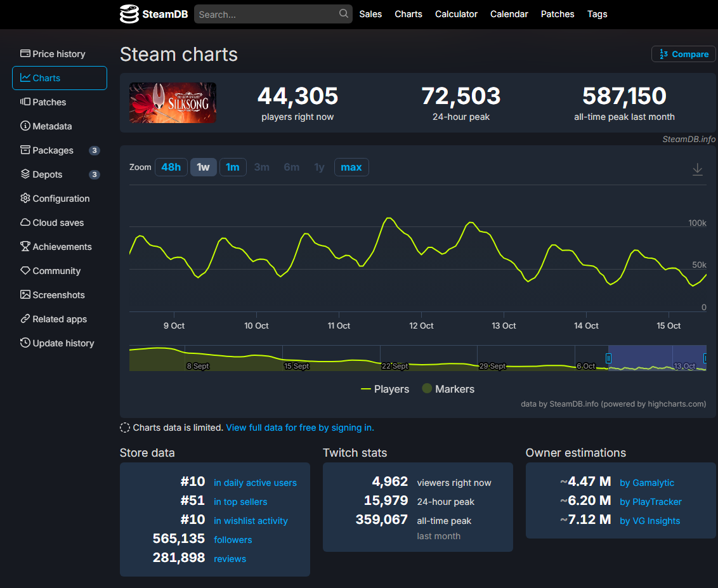This screenshot has height=588, width=718.
Task: Open the Calendar menu item
Action: click(x=509, y=14)
